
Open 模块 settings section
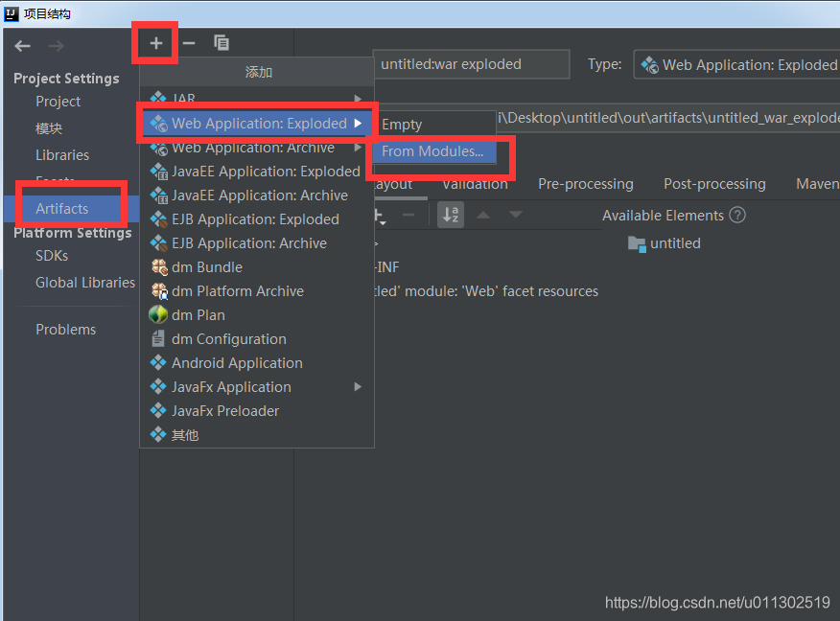tap(49, 128)
